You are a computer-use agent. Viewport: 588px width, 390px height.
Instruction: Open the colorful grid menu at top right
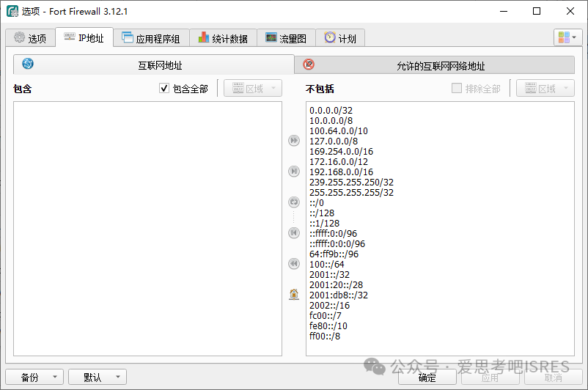point(567,37)
